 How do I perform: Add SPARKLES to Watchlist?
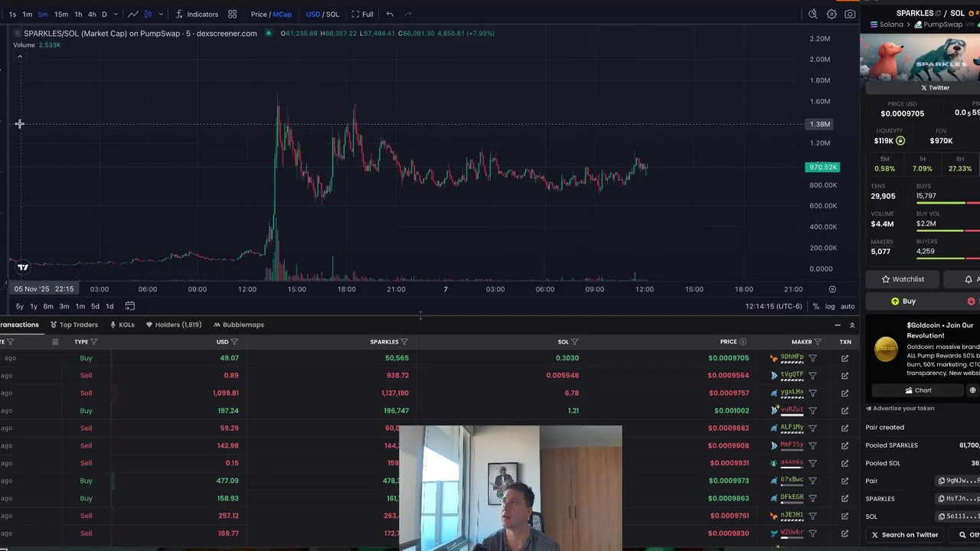(x=903, y=279)
